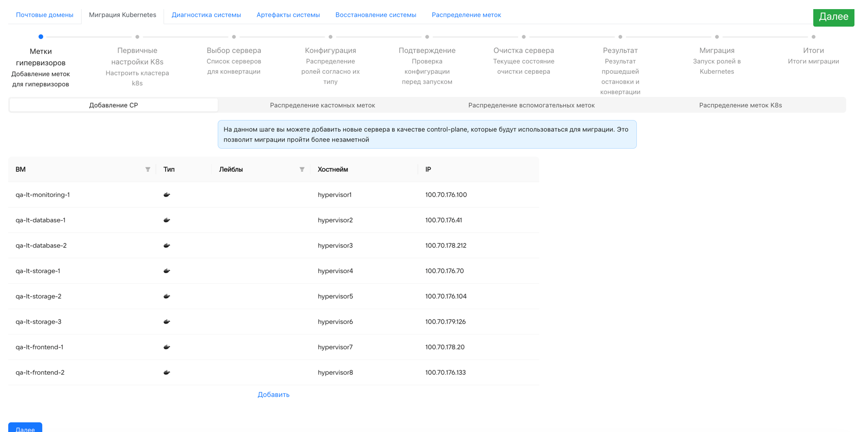868x432 pixels.
Task: Select the Добавление CP segment
Action: point(113,105)
